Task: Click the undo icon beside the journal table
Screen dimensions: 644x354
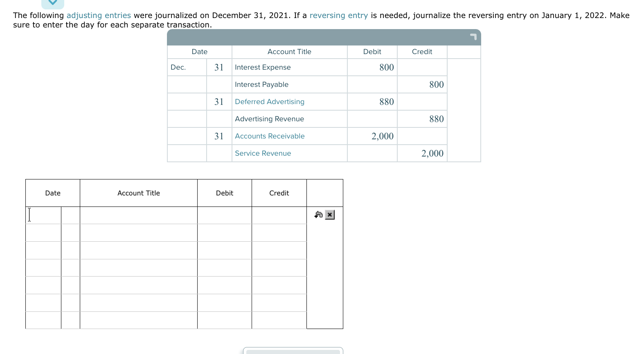Action: [319, 215]
